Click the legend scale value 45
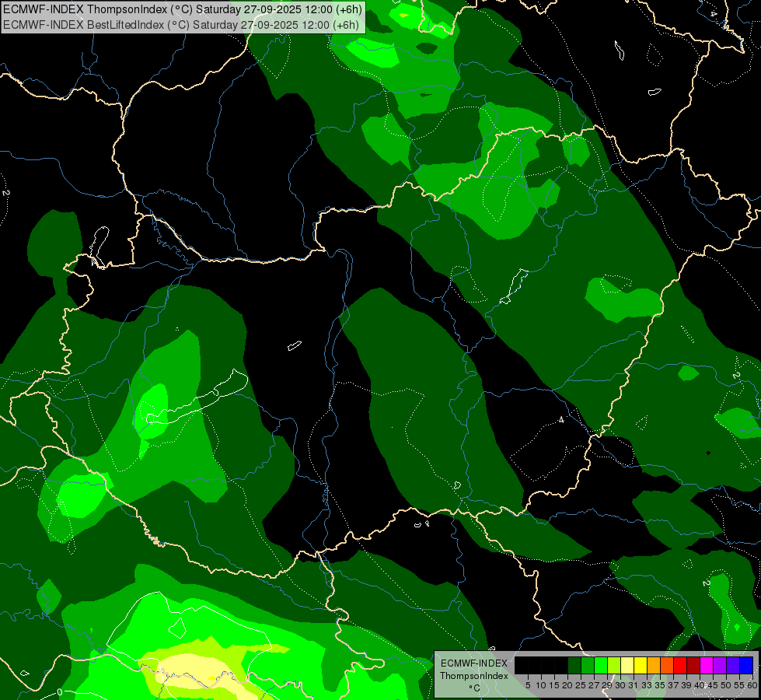This screenshot has height=700, width=761. pos(713,685)
